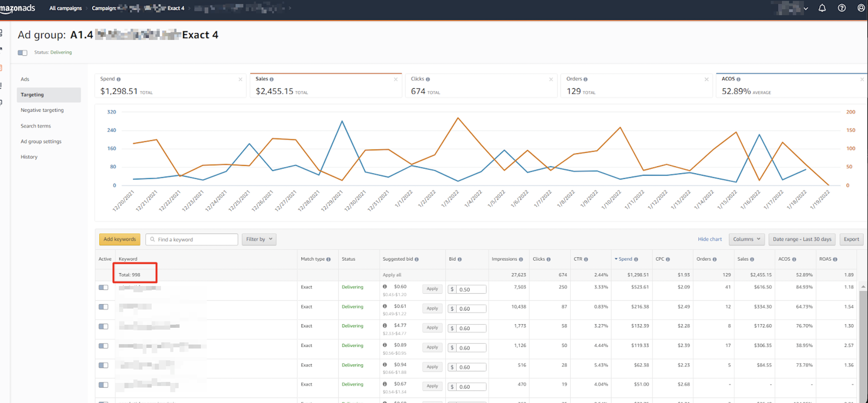Open the Filter by dropdown
Viewport: 868px width, 403px height.
259,239
